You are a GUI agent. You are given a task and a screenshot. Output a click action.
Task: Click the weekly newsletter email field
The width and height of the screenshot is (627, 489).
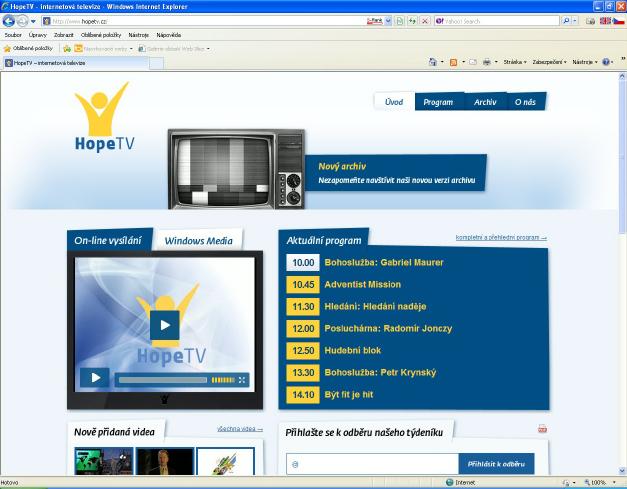click(372, 464)
